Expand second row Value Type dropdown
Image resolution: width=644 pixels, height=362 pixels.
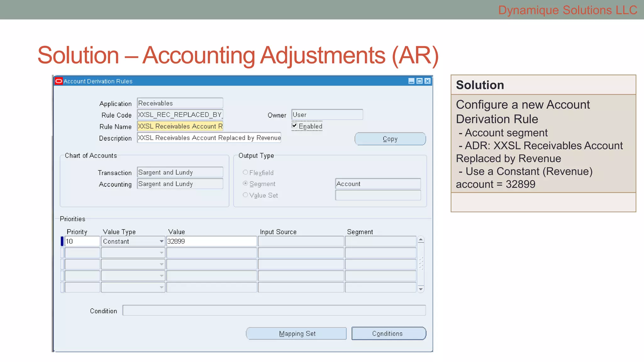pyautogui.click(x=161, y=253)
